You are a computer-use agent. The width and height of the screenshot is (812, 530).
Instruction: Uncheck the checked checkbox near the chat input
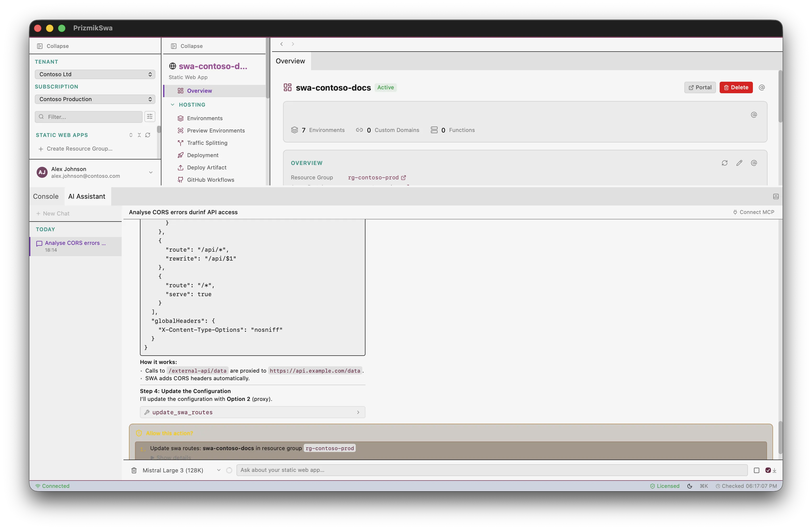768,470
